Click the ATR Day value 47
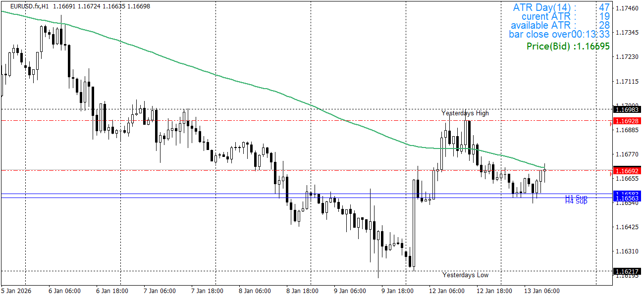Viewport: 644px width, 297px height. [x=604, y=7]
